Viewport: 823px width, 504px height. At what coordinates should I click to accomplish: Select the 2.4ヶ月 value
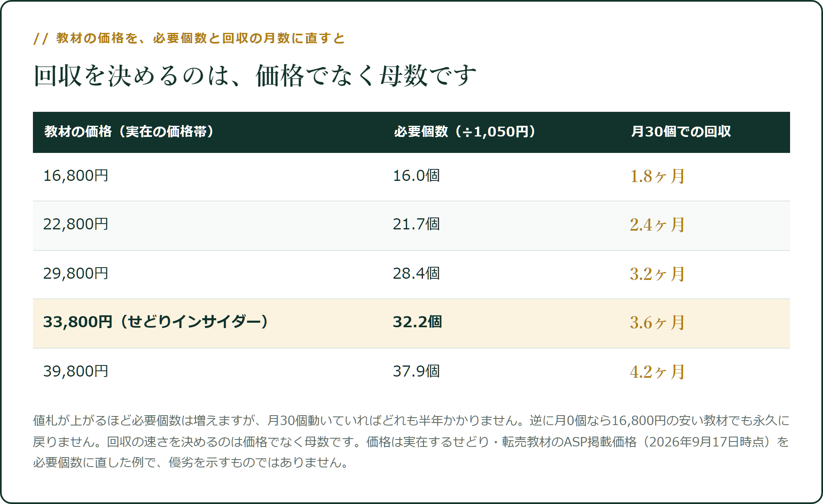click(657, 224)
